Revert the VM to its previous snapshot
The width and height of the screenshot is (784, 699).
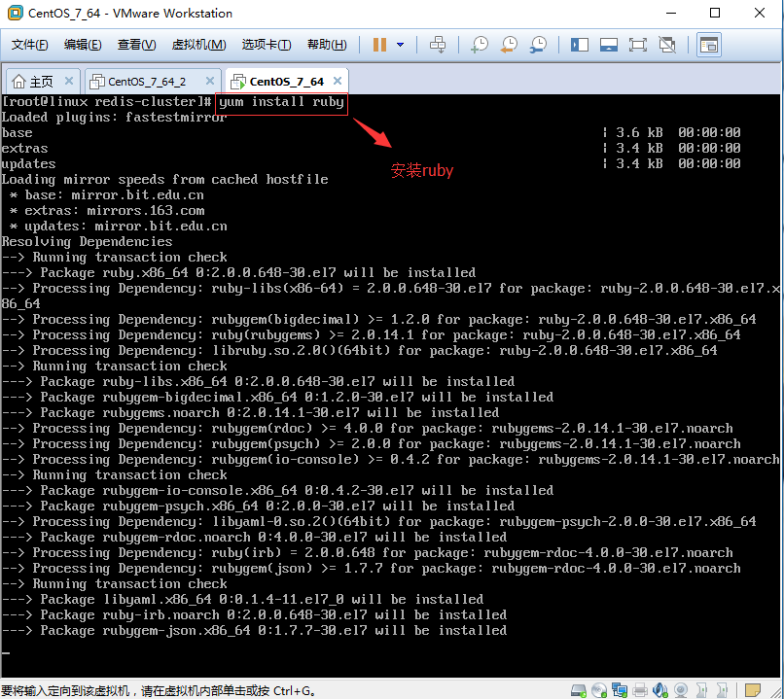tap(509, 45)
